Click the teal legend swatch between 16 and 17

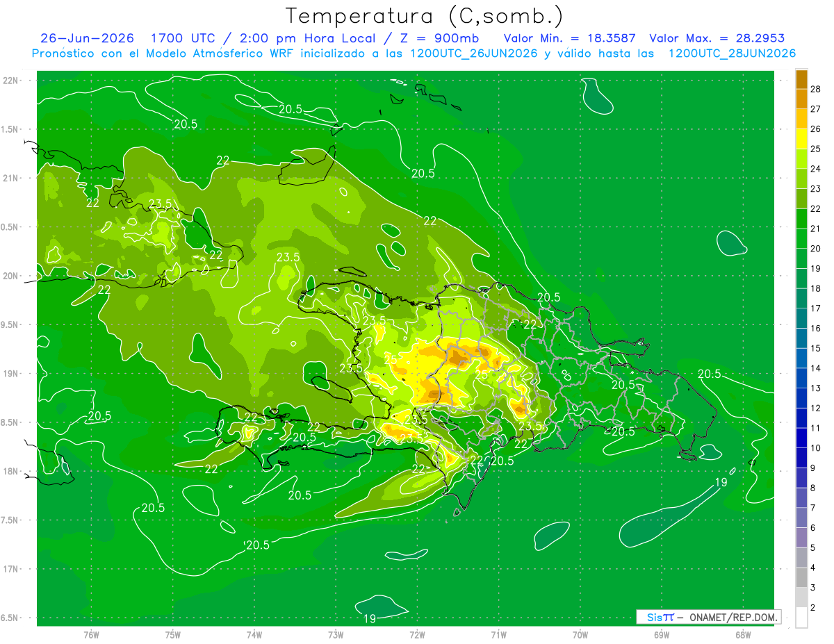pos(801,318)
